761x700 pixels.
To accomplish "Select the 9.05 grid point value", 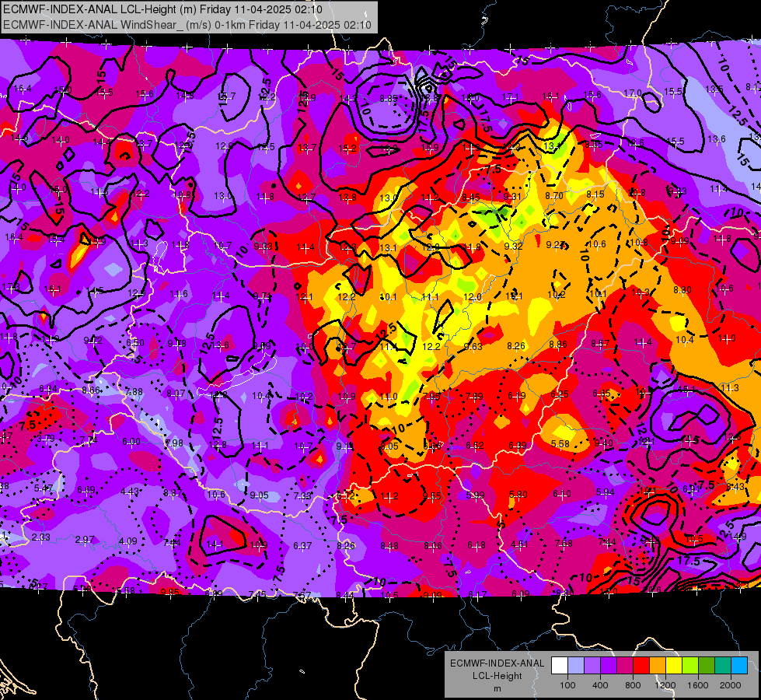I will tap(259, 495).
